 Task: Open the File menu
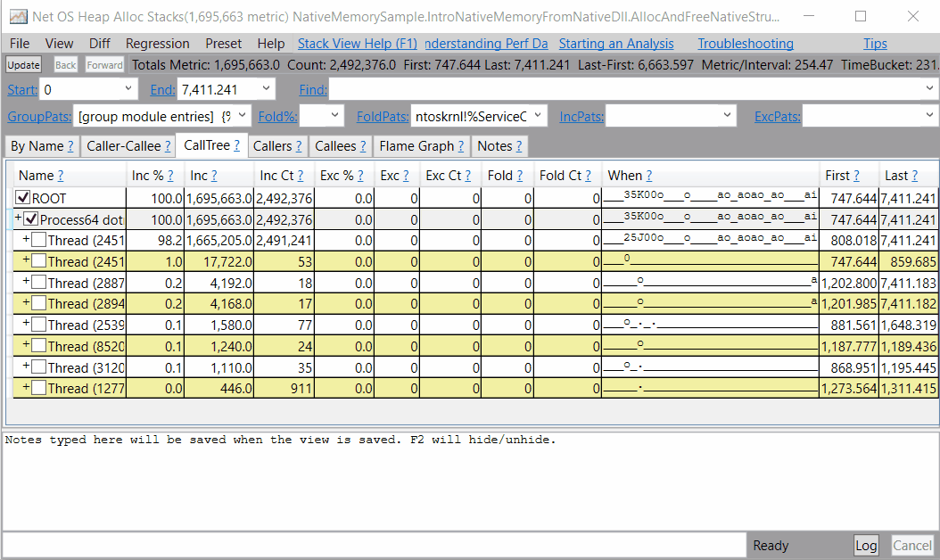coord(20,43)
